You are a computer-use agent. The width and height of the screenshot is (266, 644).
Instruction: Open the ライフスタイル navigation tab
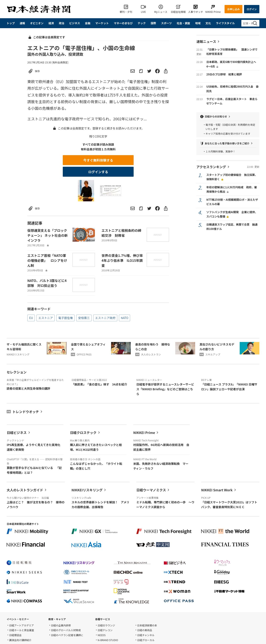tap(225, 23)
